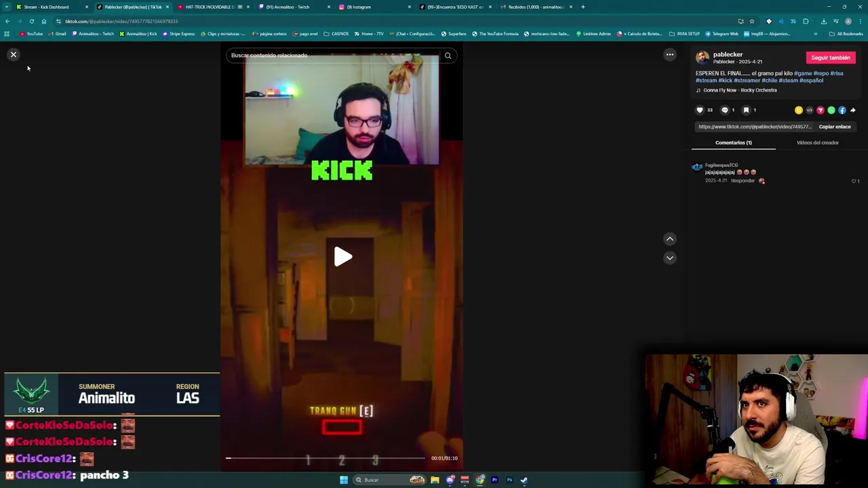Switch to 'HAT-TRICK INOLVIDABLE' YouTube tab

(214, 7)
